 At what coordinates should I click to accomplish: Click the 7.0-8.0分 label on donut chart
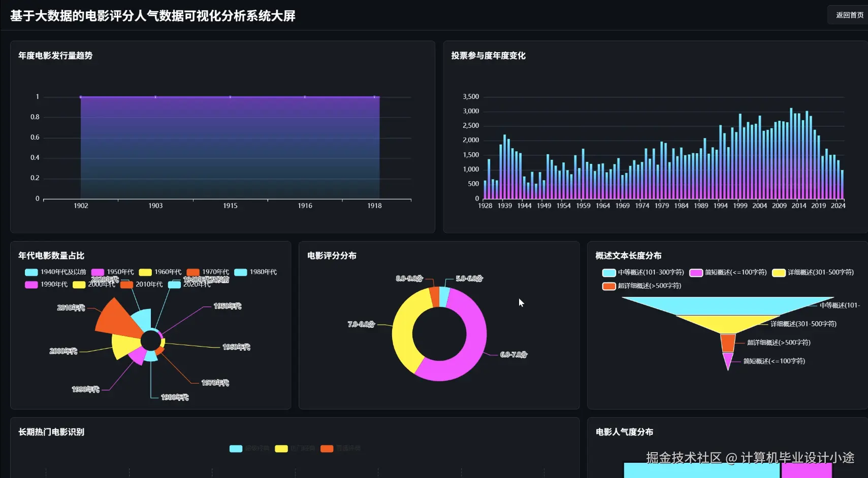click(x=361, y=324)
